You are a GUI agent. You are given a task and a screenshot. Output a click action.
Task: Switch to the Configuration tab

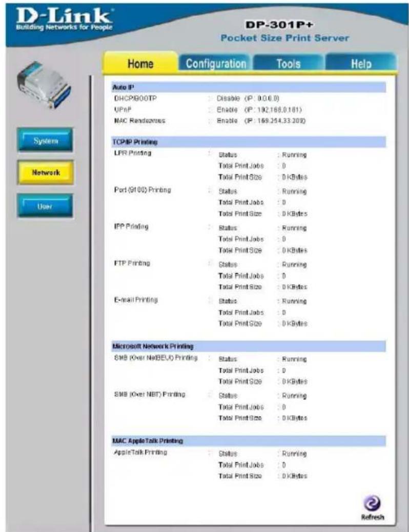(216, 64)
